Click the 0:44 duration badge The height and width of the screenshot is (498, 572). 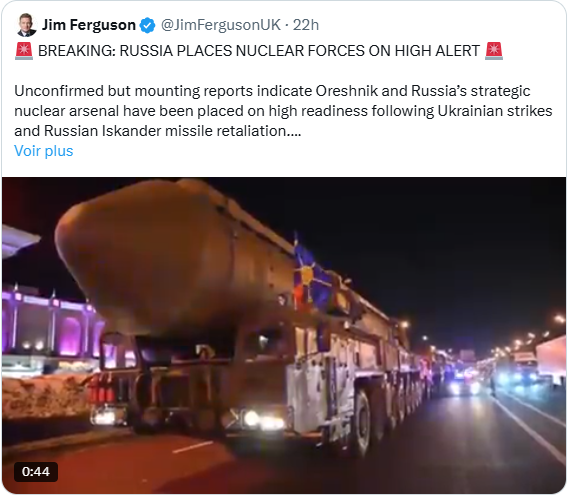point(36,472)
